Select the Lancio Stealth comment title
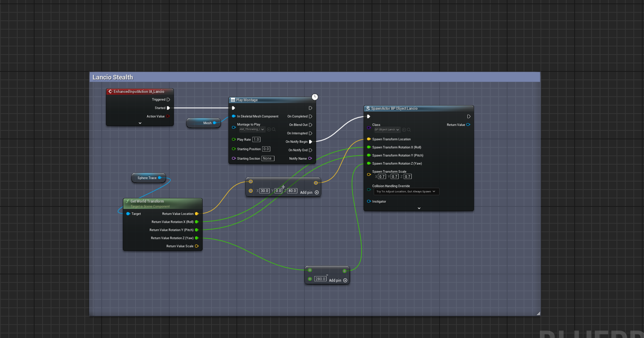This screenshot has width=644, height=338. [113, 77]
